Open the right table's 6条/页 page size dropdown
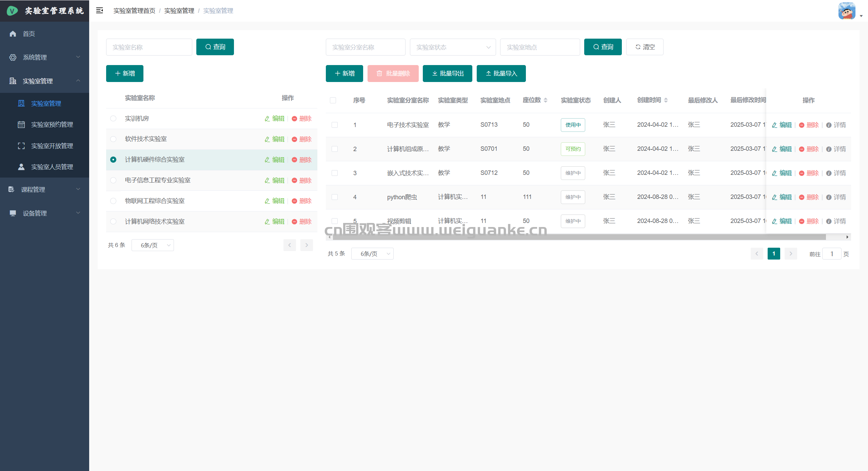The height and width of the screenshot is (471, 868). [x=372, y=254]
